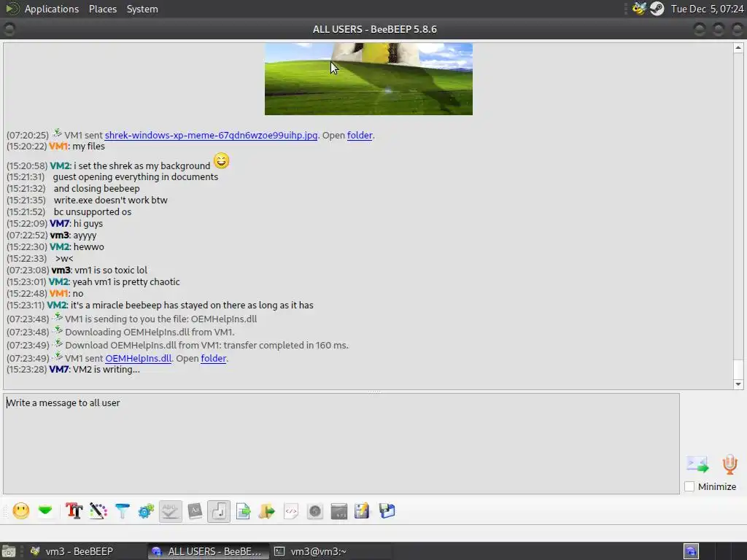Click the "VM7: hi guys" message
The image size is (747, 560).
[x=76, y=223]
